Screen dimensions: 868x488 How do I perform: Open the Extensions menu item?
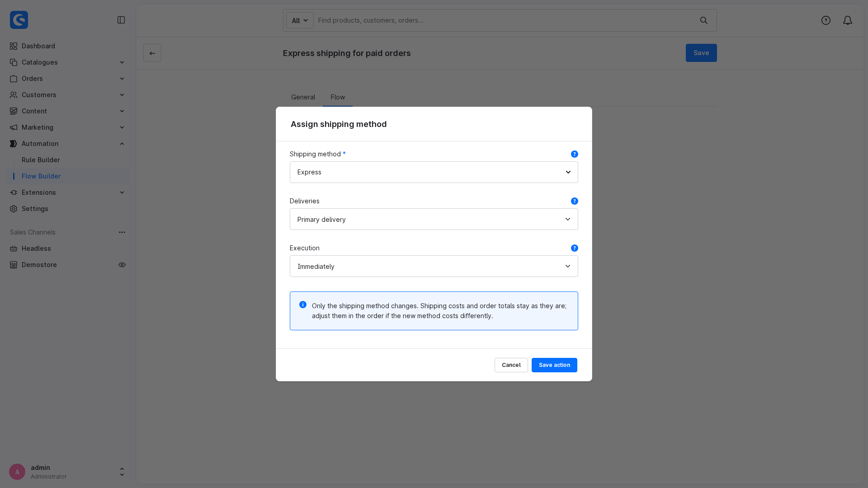pos(68,192)
